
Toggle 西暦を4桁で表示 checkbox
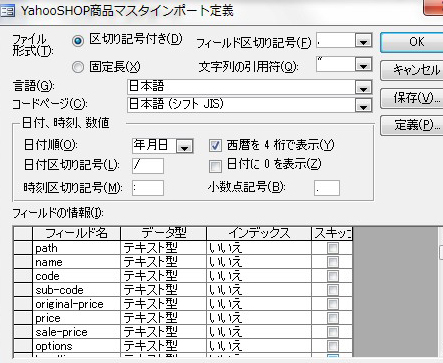(x=215, y=146)
